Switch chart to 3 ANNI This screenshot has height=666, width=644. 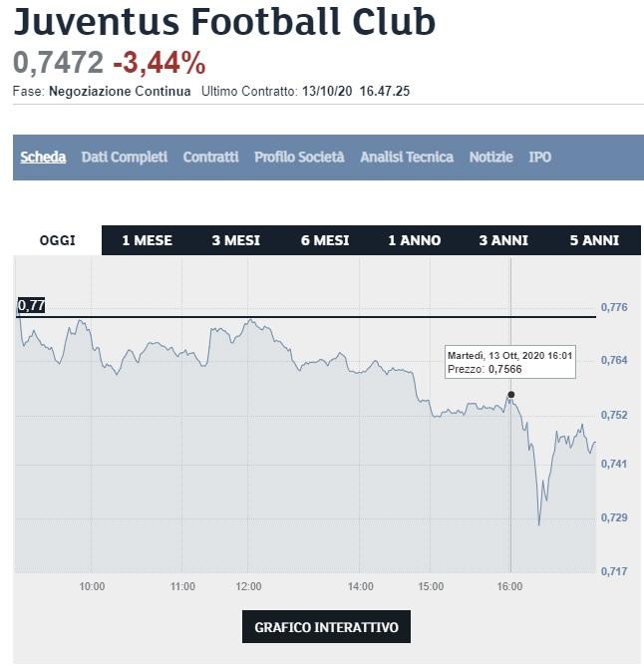[503, 240]
